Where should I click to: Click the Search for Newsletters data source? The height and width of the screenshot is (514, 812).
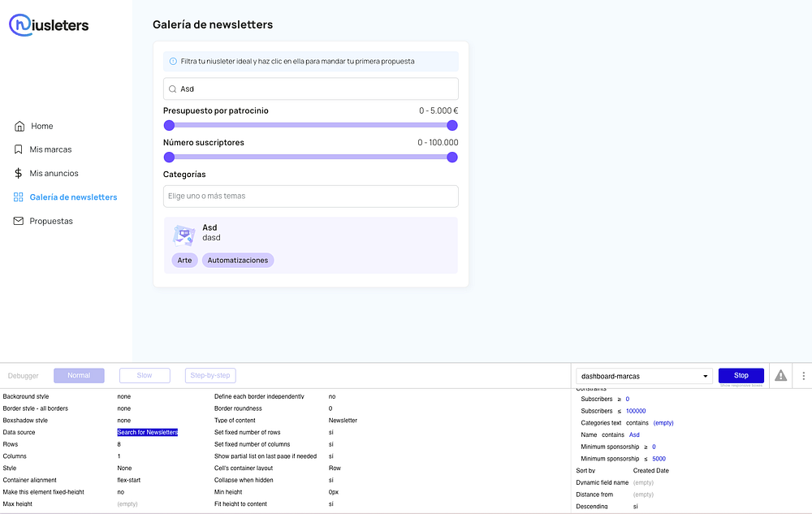point(147,433)
